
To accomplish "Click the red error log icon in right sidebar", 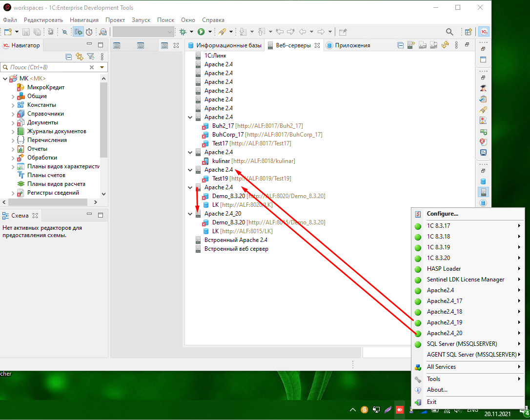I will [x=483, y=142].
